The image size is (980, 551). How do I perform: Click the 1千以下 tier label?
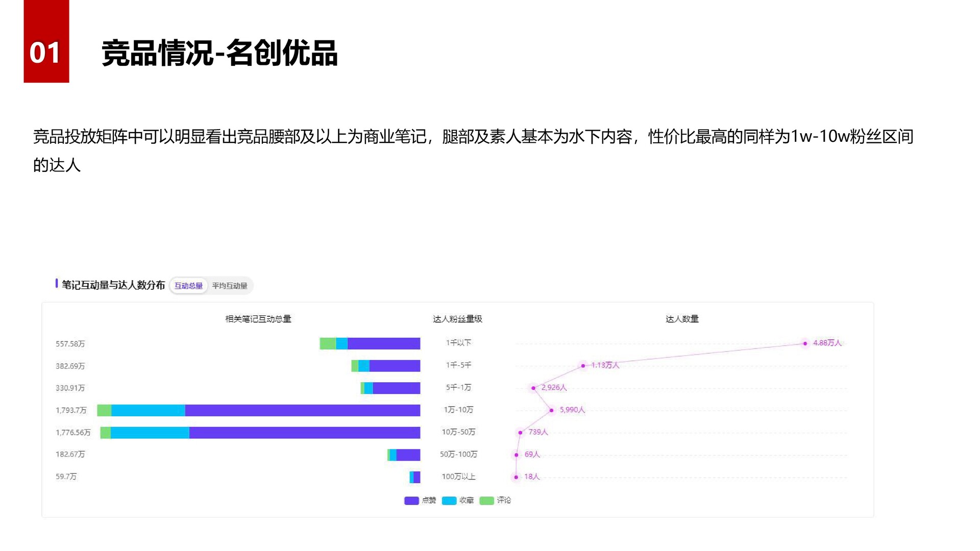(x=458, y=343)
